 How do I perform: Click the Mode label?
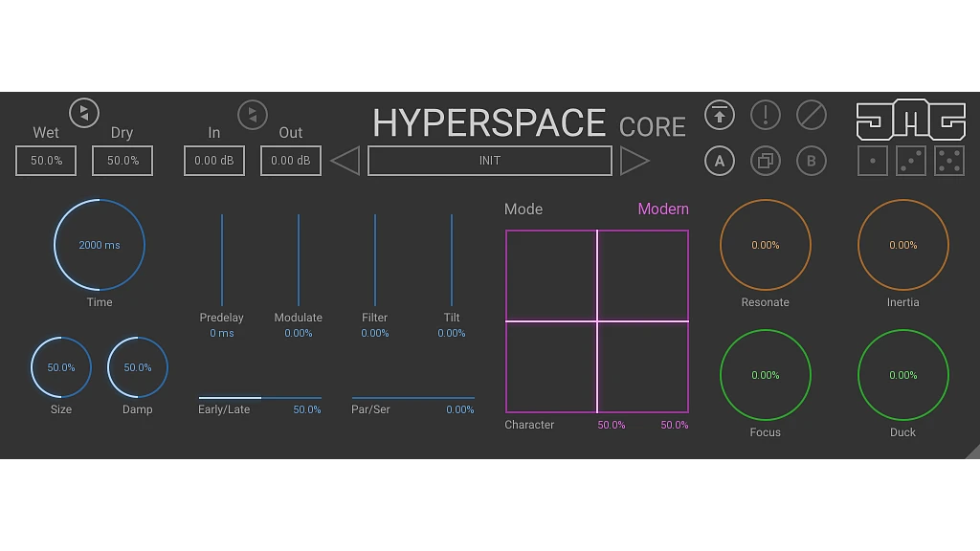(x=523, y=209)
